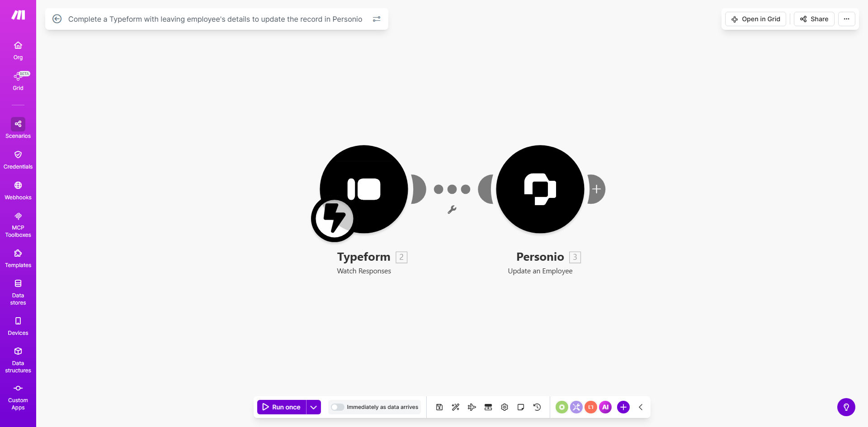The image size is (868, 427).
Task: Open Data stores
Action: 18,292
